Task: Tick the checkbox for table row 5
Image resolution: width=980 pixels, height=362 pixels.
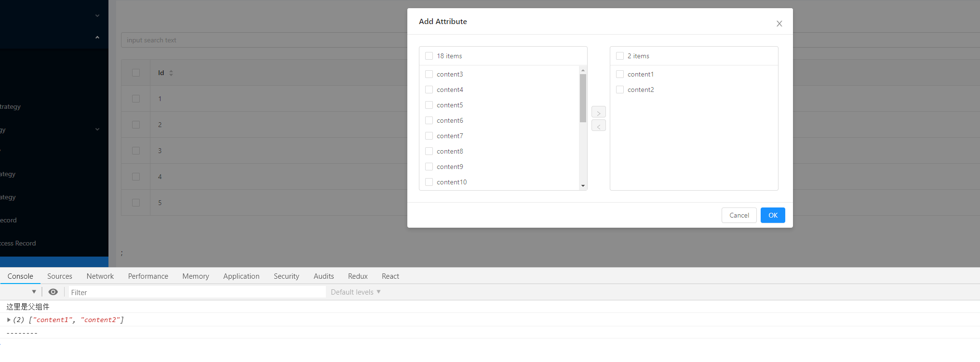Action: [136, 203]
